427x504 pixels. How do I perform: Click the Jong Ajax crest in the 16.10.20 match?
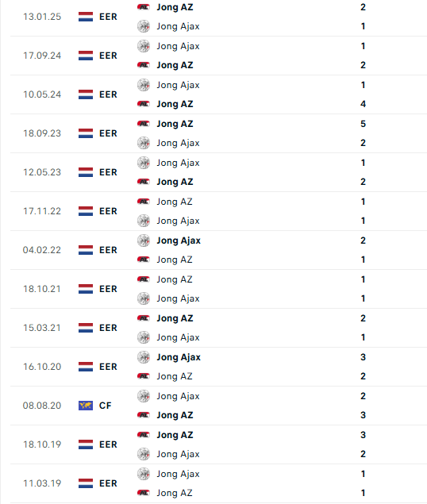pos(144,357)
